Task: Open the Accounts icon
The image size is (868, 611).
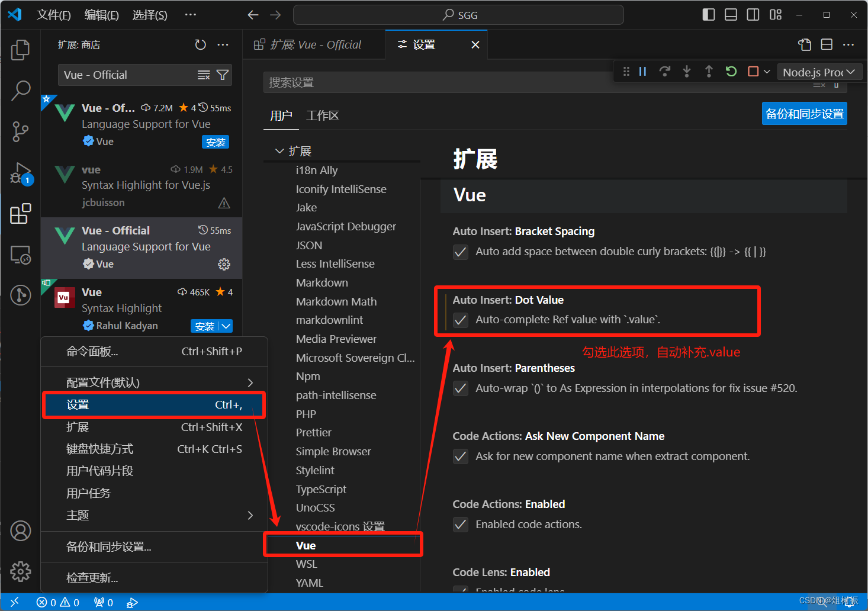Action: point(21,531)
